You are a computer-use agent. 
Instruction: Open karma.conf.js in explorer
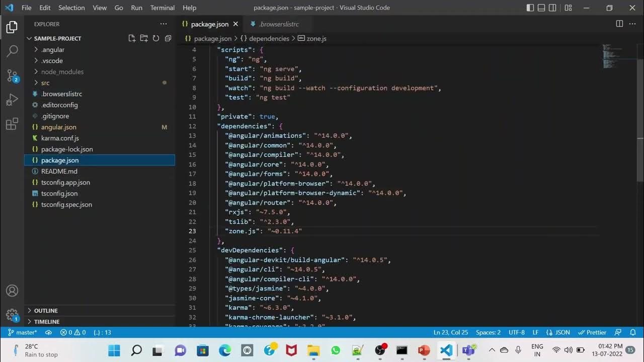[x=100, y=138]
